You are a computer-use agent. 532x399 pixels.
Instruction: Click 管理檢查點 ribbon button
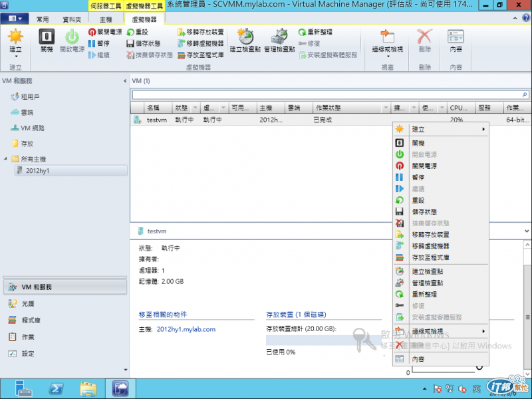point(279,41)
